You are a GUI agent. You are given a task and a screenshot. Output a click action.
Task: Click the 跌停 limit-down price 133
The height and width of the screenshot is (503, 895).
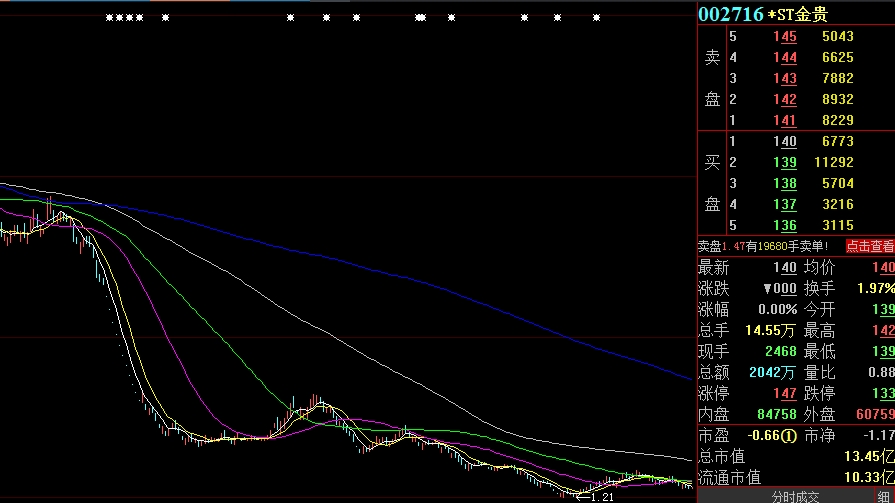tap(884, 394)
